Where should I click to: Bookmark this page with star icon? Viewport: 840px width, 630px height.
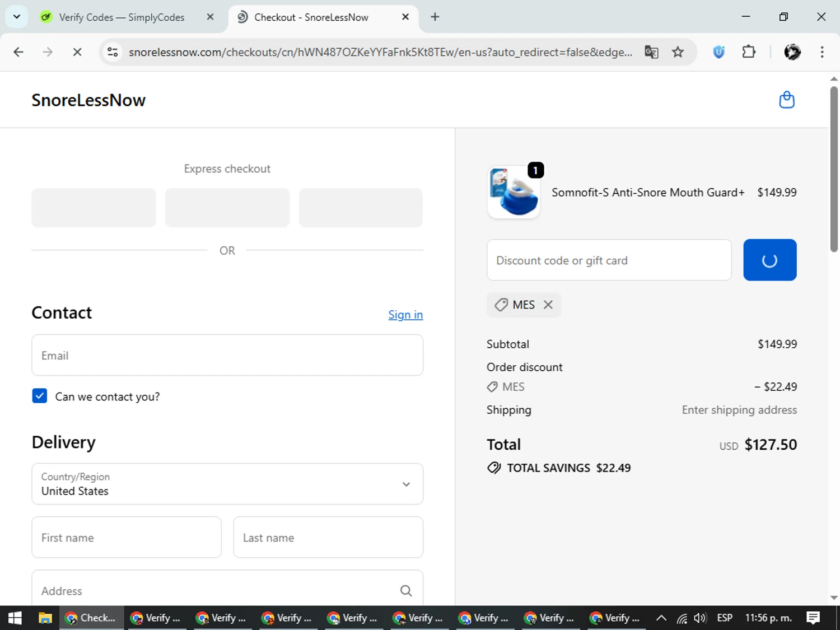[678, 52]
